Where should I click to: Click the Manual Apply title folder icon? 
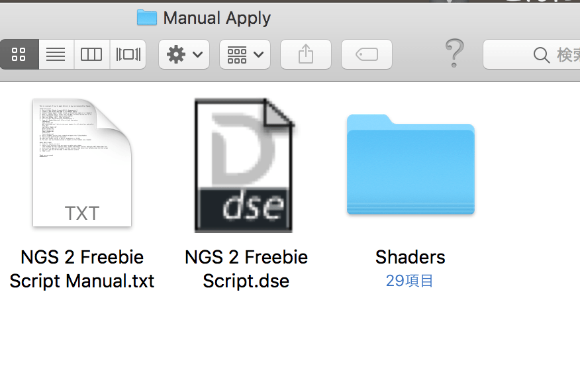(x=146, y=18)
